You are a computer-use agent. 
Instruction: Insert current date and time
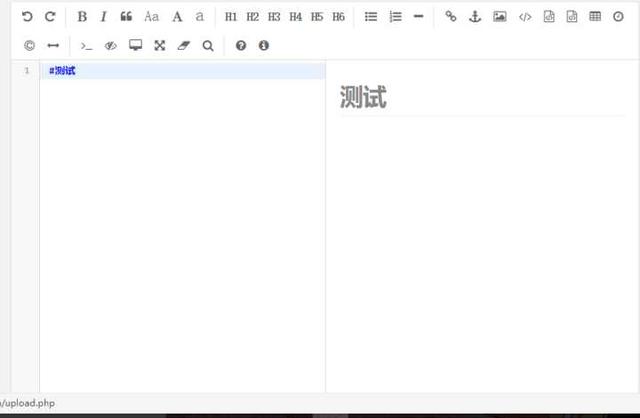coord(618,17)
